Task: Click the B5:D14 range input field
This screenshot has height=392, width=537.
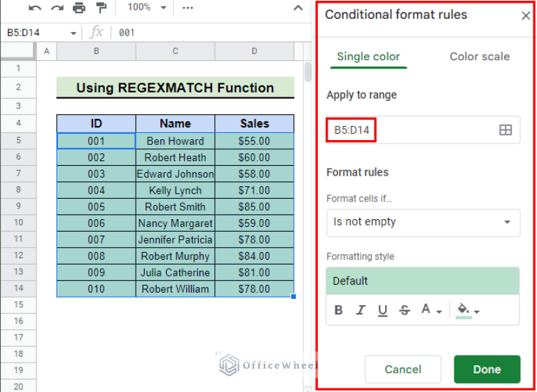Action: (413, 130)
